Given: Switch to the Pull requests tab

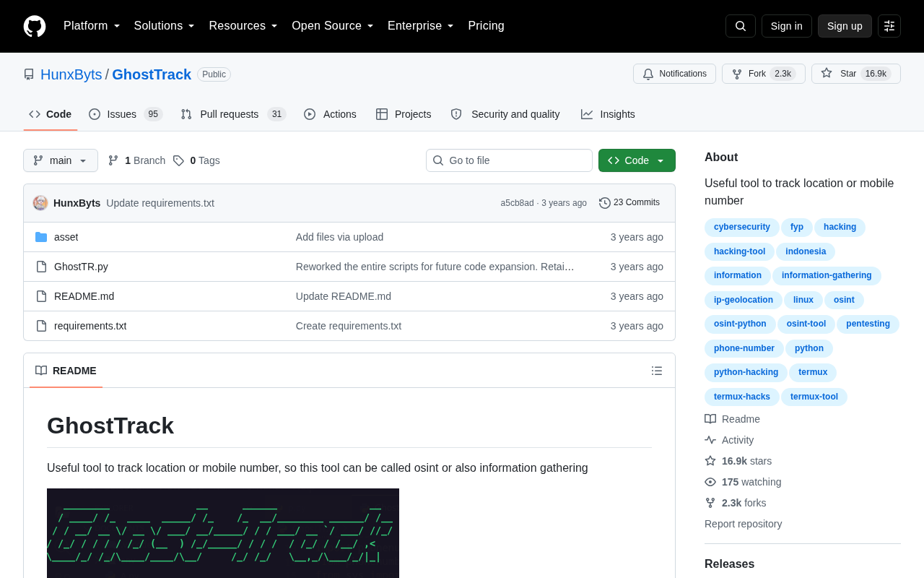Looking at the screenshot, I should tap(233, 114).
